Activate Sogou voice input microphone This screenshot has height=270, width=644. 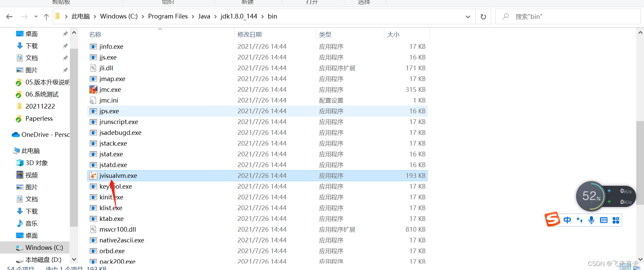pos(592,220)
